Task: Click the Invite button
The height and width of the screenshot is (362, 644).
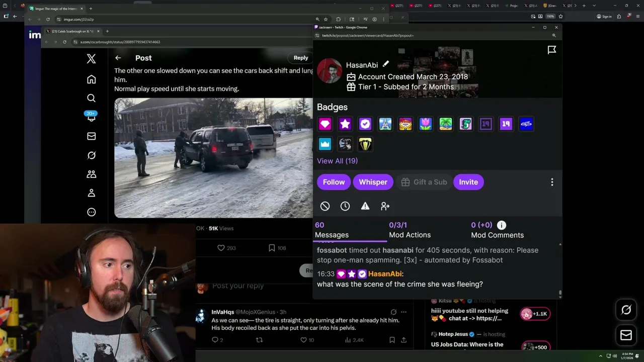Action: coord(468,182)
